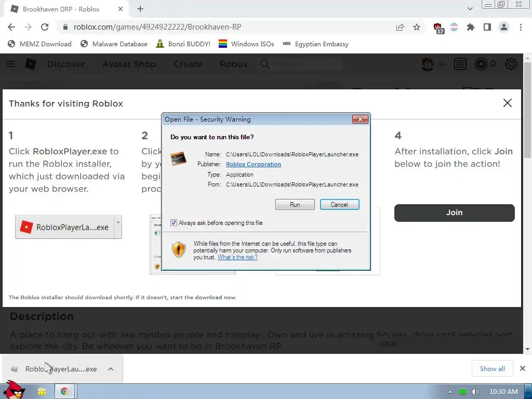Screen dimensions: 532x399
Task: Click the green network tray icon
Action: (x=462, y=392)
